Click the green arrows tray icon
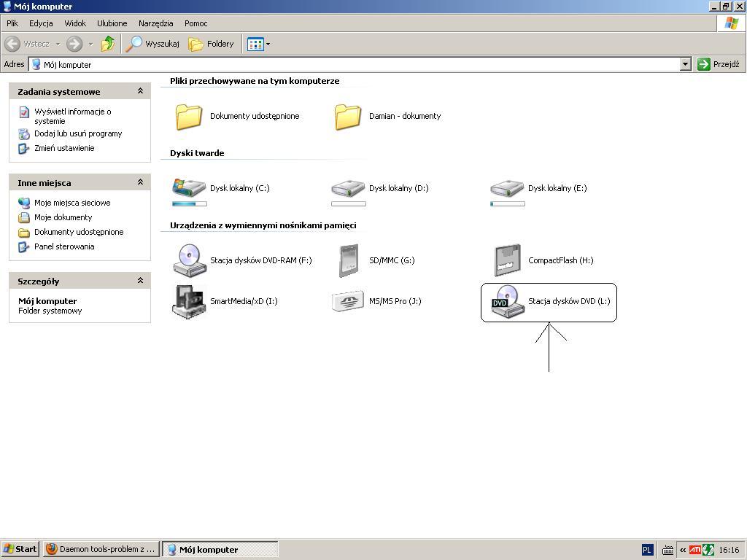The height and width of the screenshot is (560, 747). pyautogui.click(x=708, y=550)
